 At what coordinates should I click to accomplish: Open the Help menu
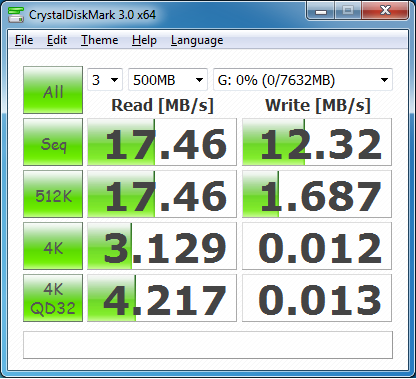(144, 40)
